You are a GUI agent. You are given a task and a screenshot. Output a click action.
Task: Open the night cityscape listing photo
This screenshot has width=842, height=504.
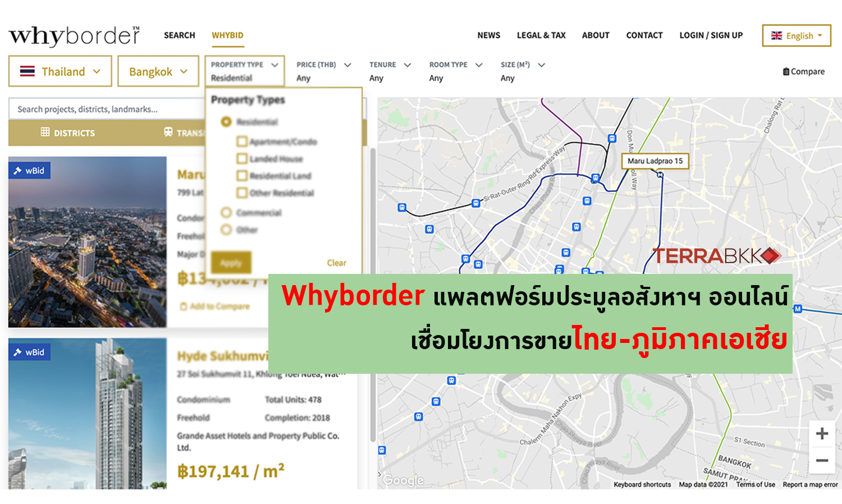point(88,242)
